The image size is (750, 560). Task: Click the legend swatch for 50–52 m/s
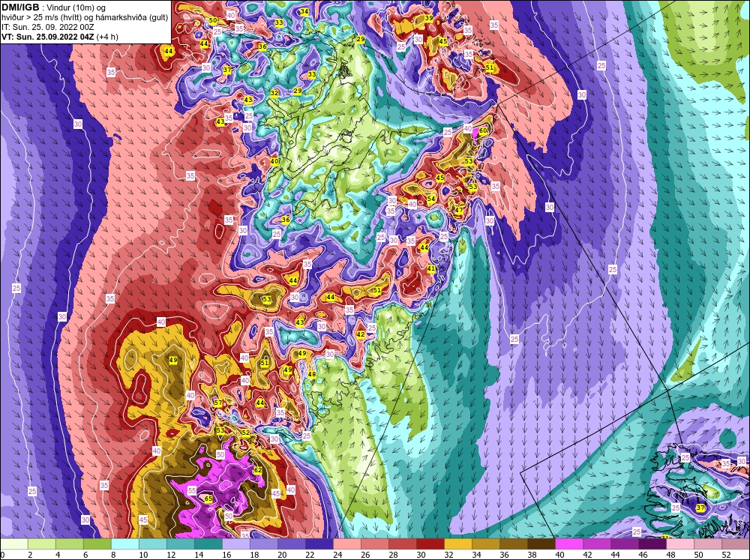tap(708, 544)
